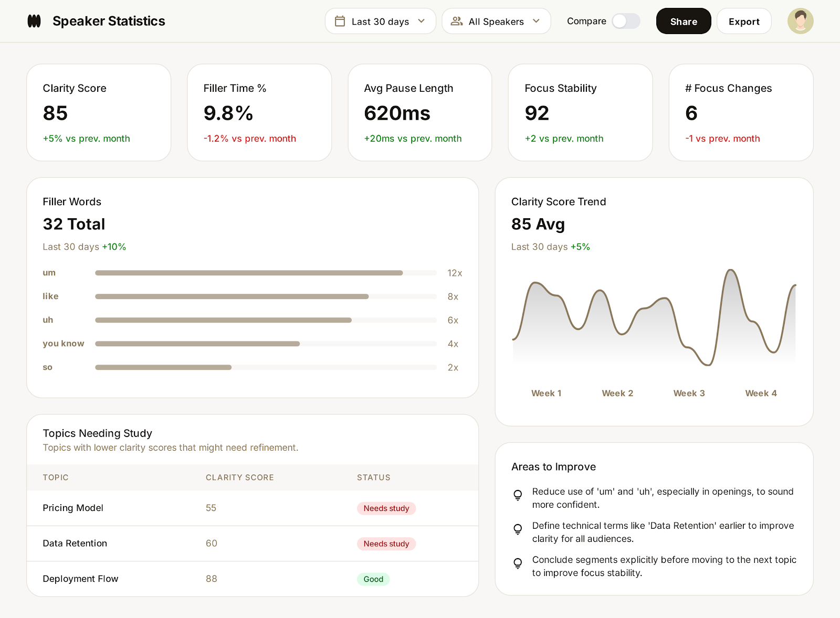Click the Needs study badge for Pricing Model
The width and height of the screenshot is (840, 618).
(x=386, y=508)
